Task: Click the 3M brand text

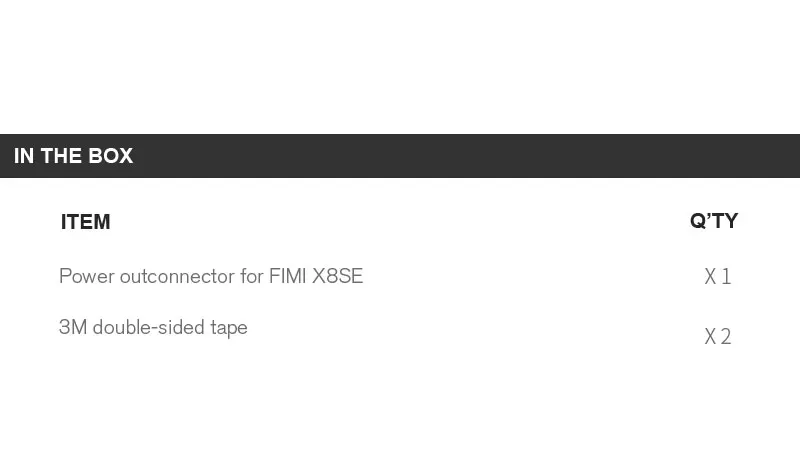Action: tap(73, 328)
